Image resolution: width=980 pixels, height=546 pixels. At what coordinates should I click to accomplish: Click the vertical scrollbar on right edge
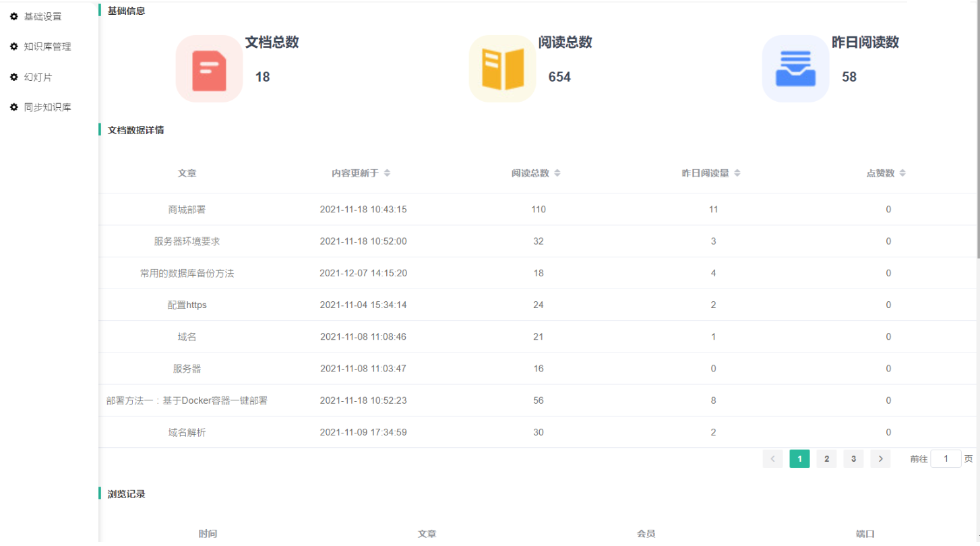(977, 135)
